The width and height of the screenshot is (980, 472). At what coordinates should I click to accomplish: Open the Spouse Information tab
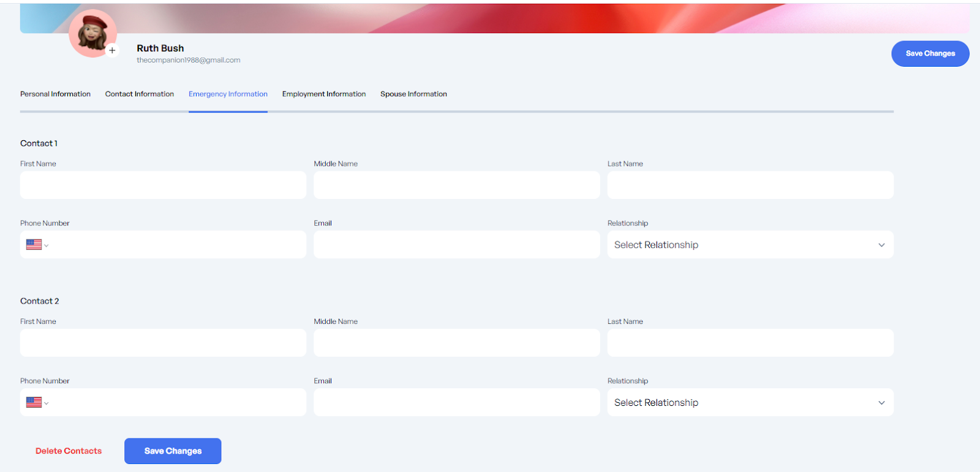(x=413, y=94)
